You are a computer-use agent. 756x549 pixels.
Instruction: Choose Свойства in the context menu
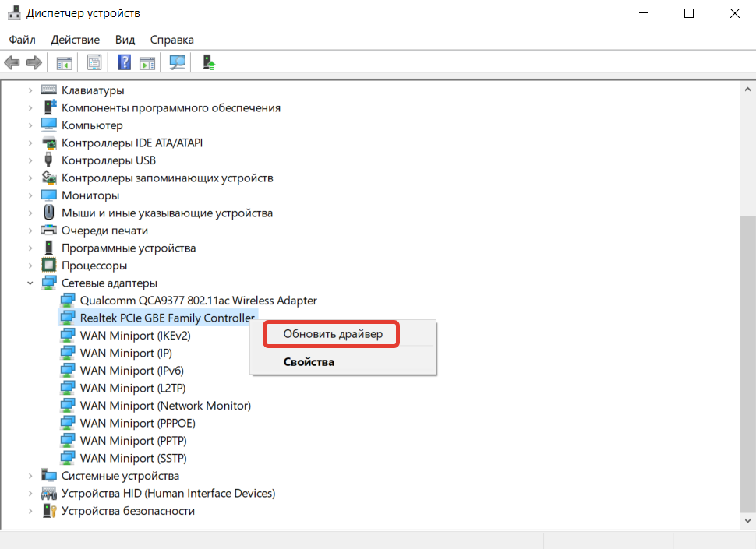(x=309, y=362)
